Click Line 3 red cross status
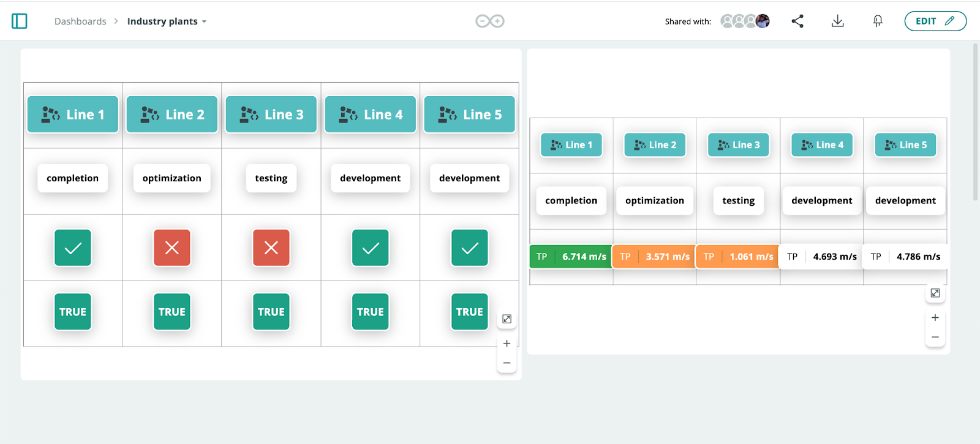This screenshot has width=980, height=444. [271, 248]
